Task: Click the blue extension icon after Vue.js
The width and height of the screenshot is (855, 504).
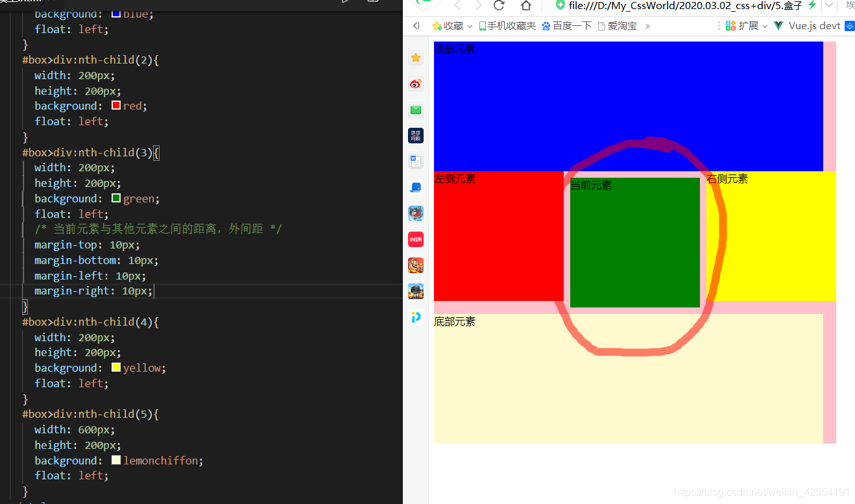Action: click(x=850, y=26)
